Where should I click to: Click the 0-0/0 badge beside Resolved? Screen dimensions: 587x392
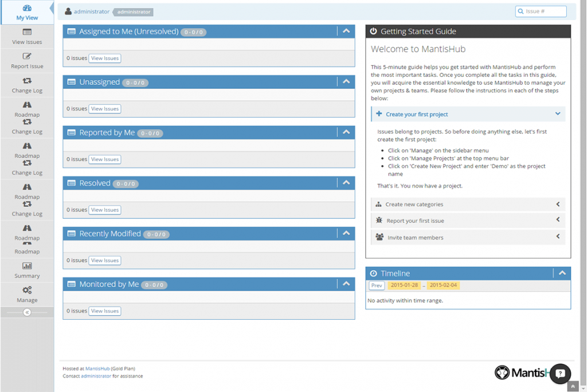pyautogui.click(x=126, y=184)
